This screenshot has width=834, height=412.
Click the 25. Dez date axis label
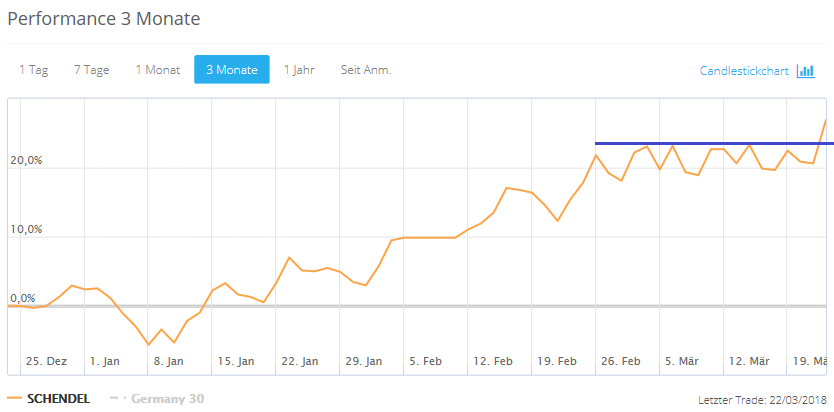[x=47, y=361]
